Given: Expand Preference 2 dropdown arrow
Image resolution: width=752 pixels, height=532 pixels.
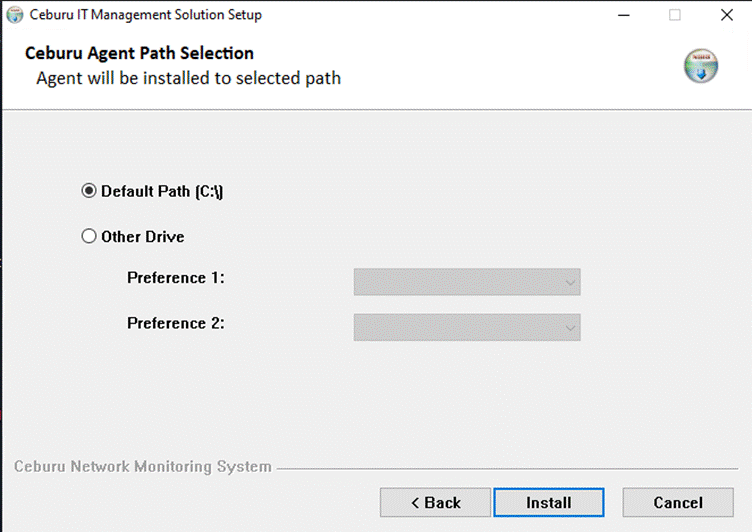Looking at the screenshot, I should [x=570, y=328].
